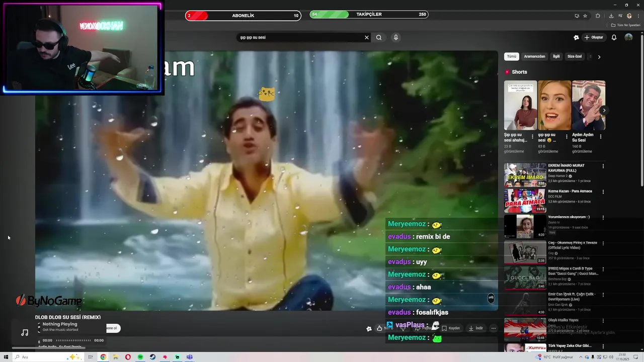Click the Windows taskbar search box
644x362 pixels.
click(x=48, y=357)
